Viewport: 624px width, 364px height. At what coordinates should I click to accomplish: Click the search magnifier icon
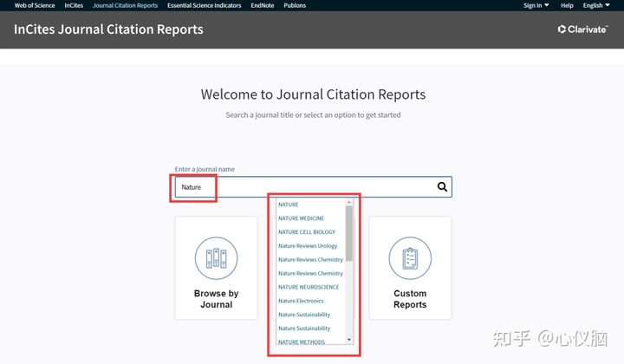pyautogui.click(x=442, y=186)
